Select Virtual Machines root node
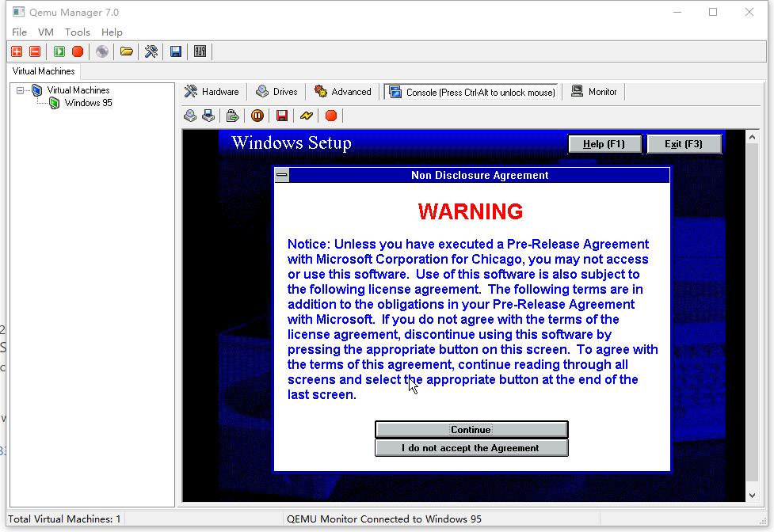 coord(78,90)
